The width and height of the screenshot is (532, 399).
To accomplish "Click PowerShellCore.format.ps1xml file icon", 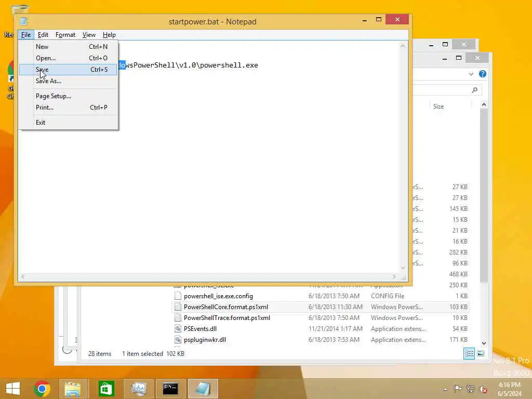I will pyautogui.click(x=178, y=307).
